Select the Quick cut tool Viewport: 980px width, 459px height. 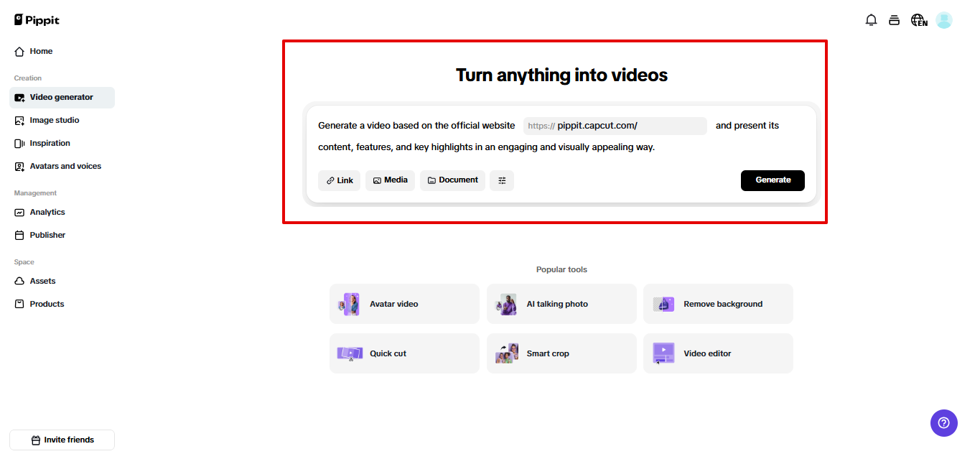(x=403, y=353)
